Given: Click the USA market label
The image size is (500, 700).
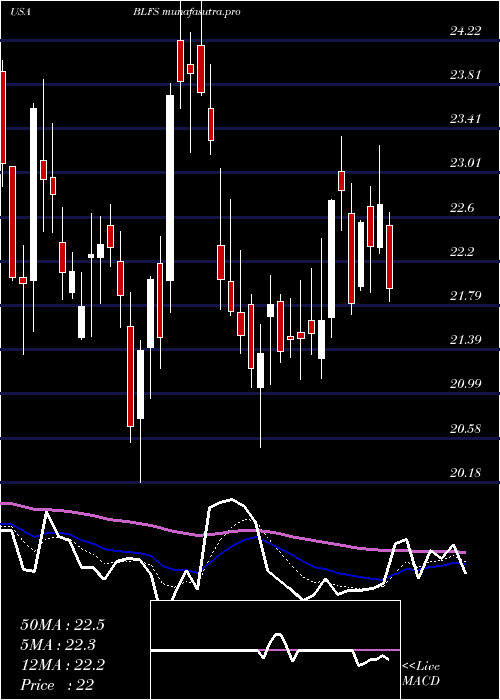Looking at the screenshot, I should [x=20, y=12].
